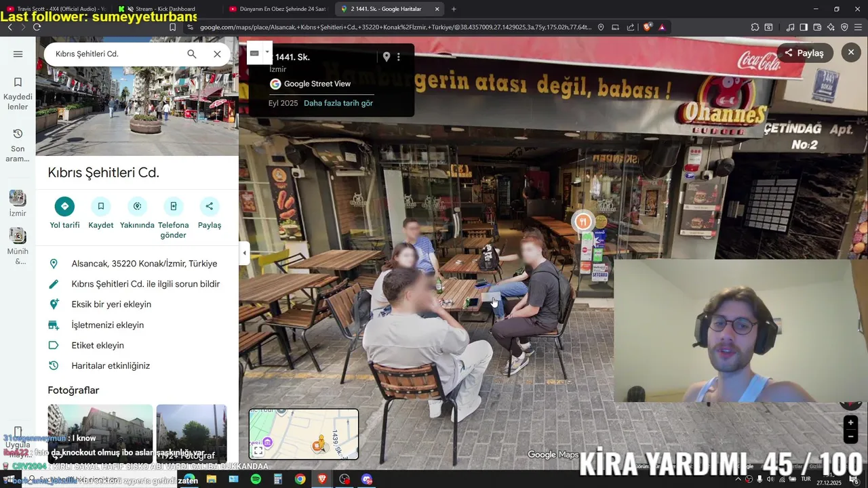
Task: Close the 1441. Sk. Google Haritalar tab
Action: tap(437, 9)
